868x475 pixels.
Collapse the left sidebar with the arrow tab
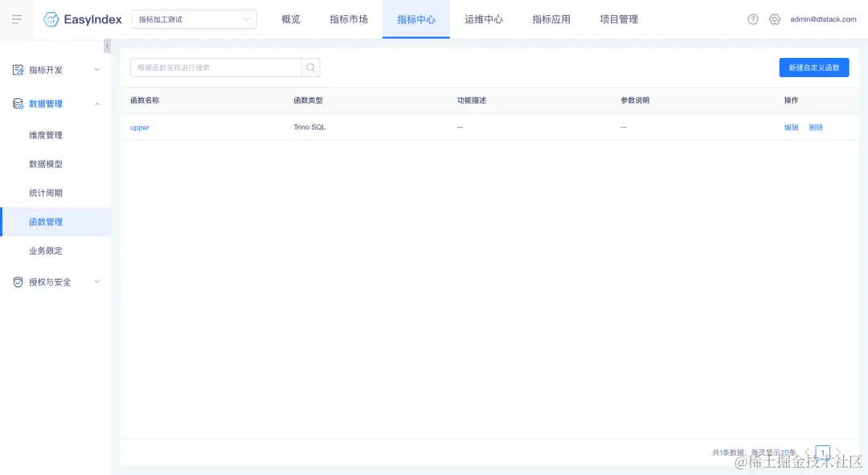coord(107,47)
